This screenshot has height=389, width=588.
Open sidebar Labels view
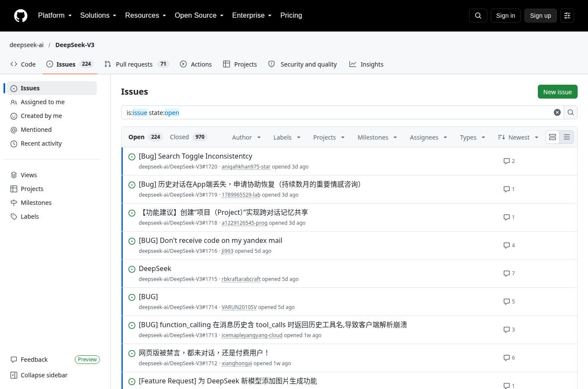[52, 217]
